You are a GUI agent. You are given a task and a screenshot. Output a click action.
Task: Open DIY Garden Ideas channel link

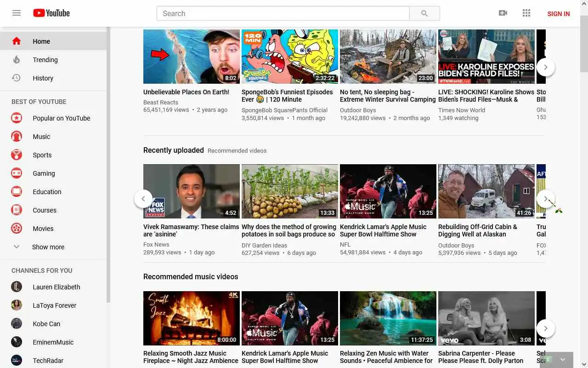click(264, 245)
